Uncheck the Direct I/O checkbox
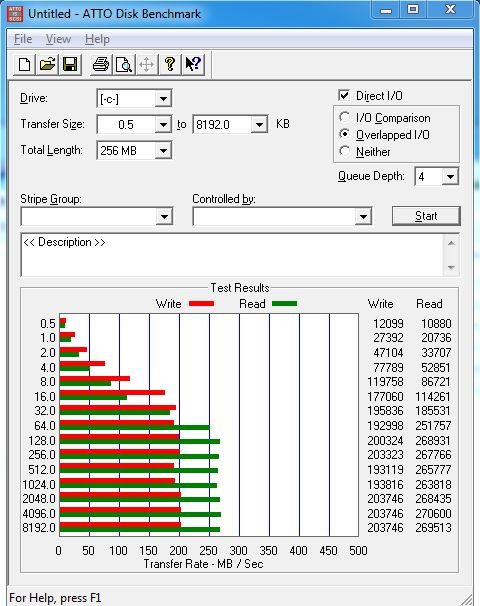 344,95
